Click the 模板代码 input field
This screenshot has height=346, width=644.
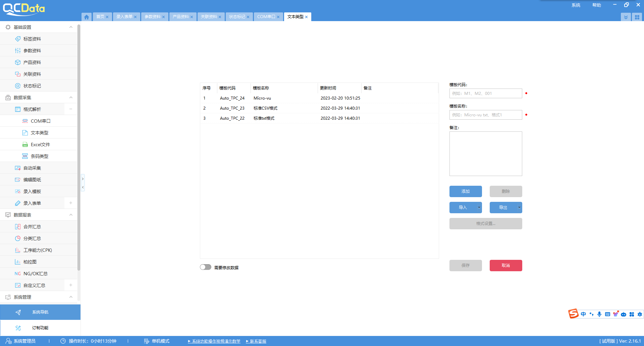(485, 94)
